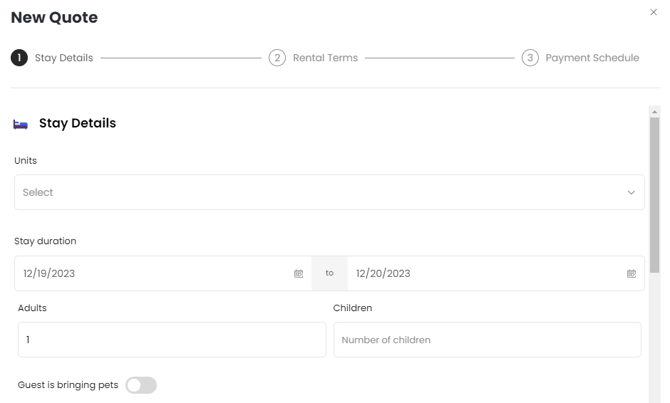Click the step 2 circle icon
The height and width of the screenshot is (403, 670).
(x=277, y=58)
